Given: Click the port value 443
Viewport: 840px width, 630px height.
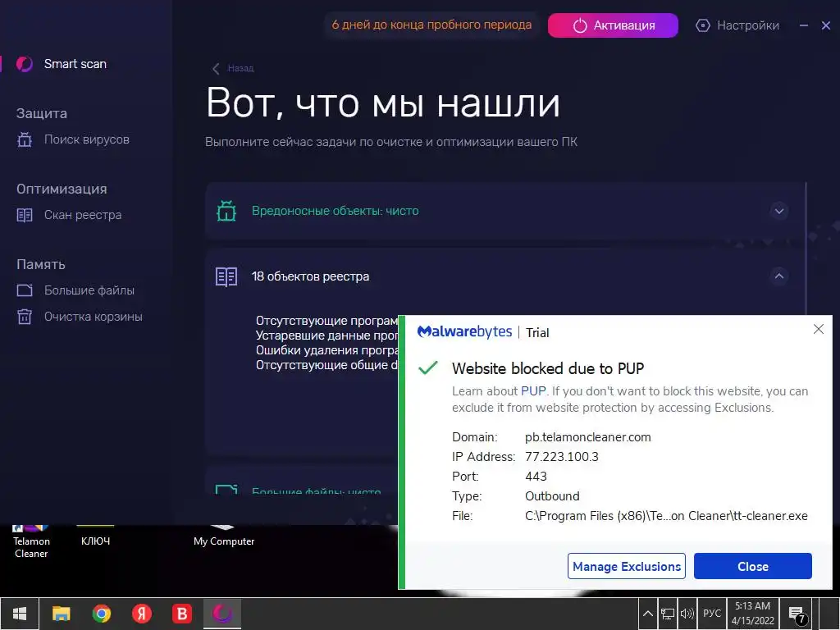Looking at the screenshot, I should 536,477.
